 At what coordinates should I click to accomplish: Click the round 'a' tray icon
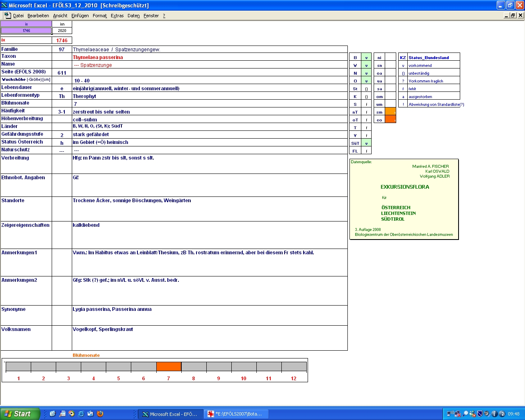502,414
